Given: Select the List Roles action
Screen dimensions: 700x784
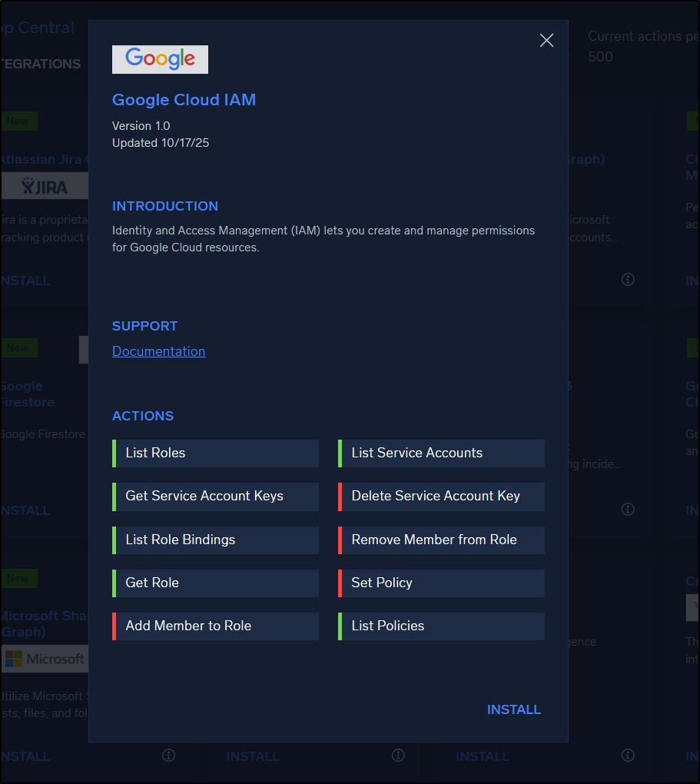Looking at the screenshot, I should coord(215,453).
